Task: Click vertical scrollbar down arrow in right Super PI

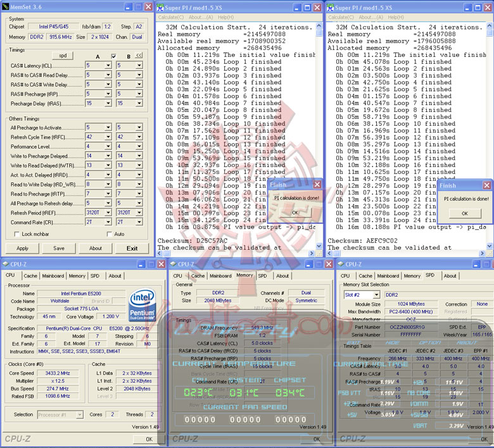Action: (490, 246)
